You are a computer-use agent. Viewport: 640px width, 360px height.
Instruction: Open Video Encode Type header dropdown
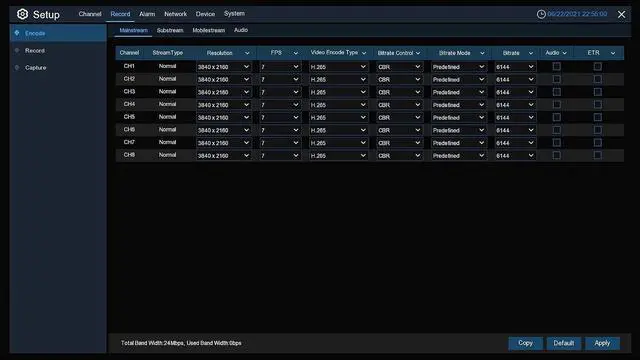[364, 53]
